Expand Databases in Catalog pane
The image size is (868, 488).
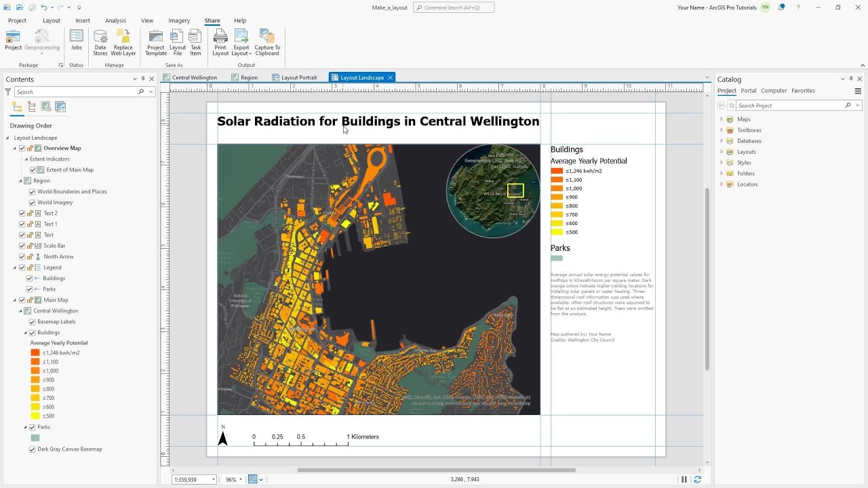(x=722, y=141)
